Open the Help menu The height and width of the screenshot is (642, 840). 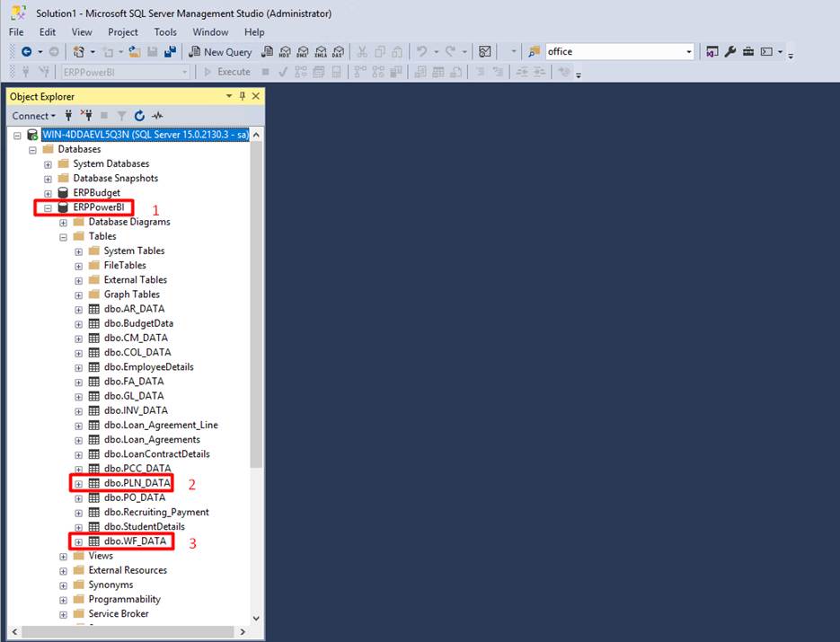tap(254, 32)
